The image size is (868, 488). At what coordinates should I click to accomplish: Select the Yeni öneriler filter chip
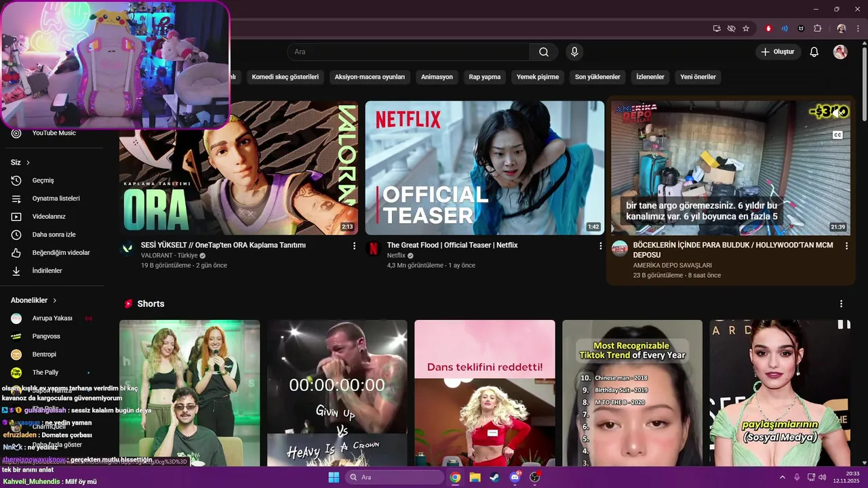[x=698, y=77]
